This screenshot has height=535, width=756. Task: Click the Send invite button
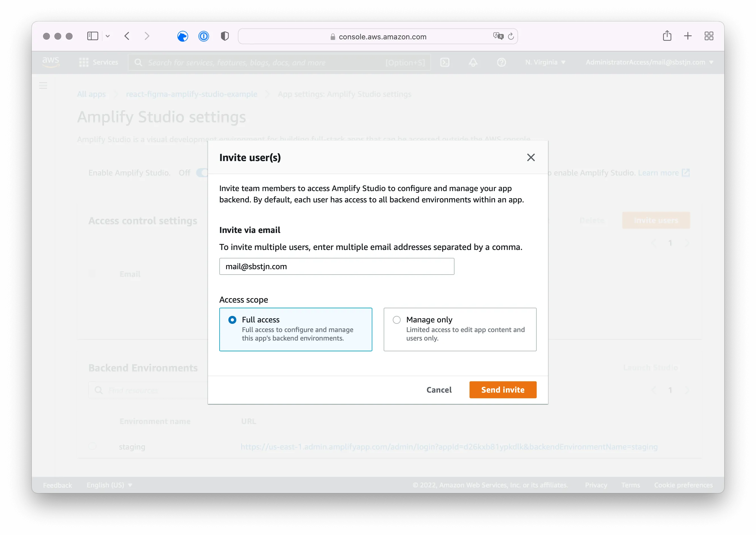502,390
